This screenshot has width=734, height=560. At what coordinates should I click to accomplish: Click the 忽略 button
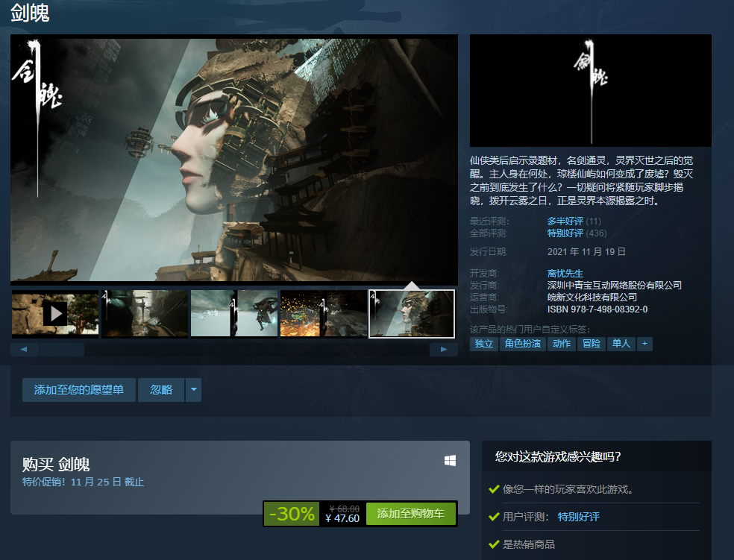(161, 390)
